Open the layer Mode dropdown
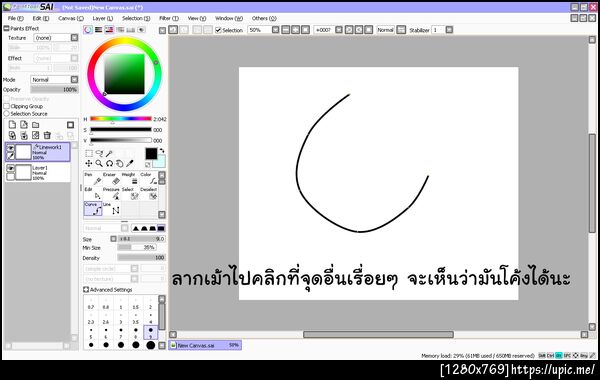Viewport: 600px width, 380px height. click(74, 80)
